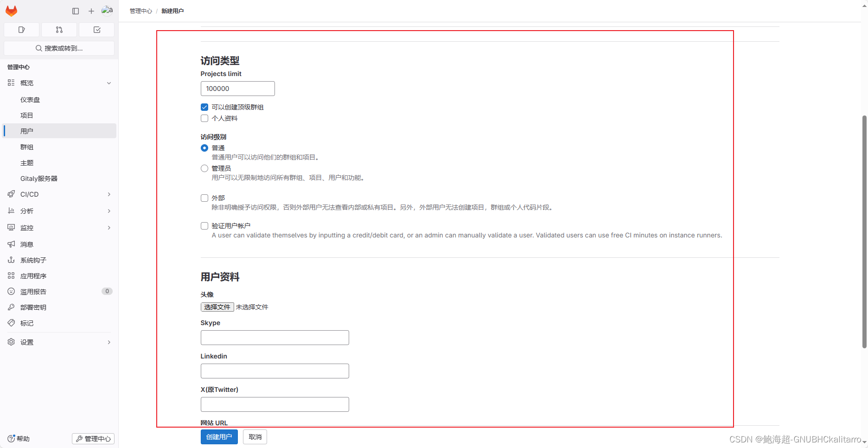This screenshot has height=448, width=868.
Task: Click the Projects limit input field
Action: click(238, 89)
